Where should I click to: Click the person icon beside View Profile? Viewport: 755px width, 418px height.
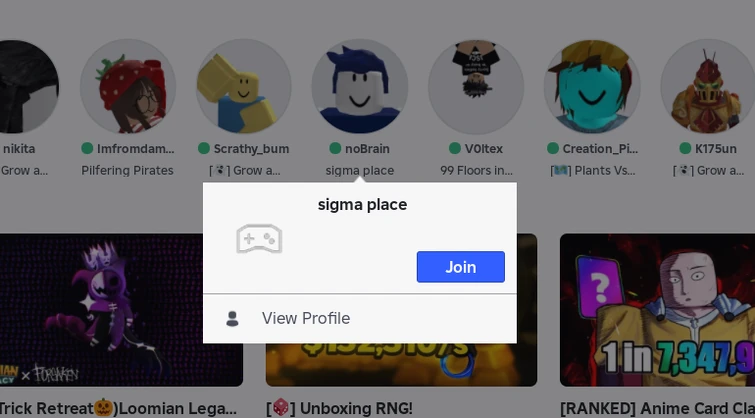pos(232,318)
